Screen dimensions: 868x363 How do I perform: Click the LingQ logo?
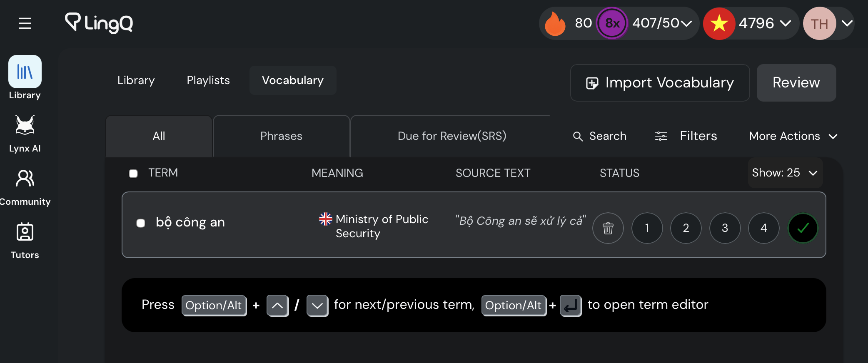[99, 23]
